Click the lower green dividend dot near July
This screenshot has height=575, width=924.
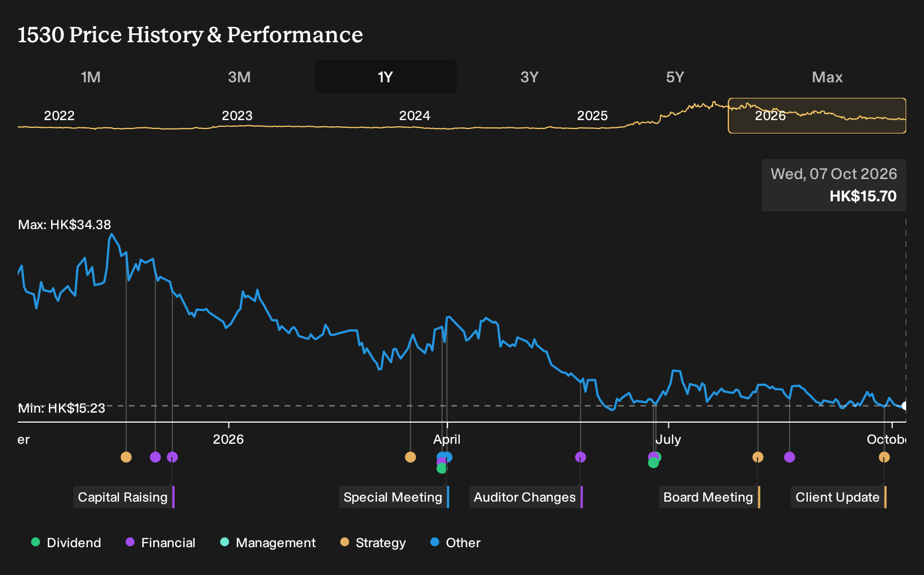[x=653, y=463]
